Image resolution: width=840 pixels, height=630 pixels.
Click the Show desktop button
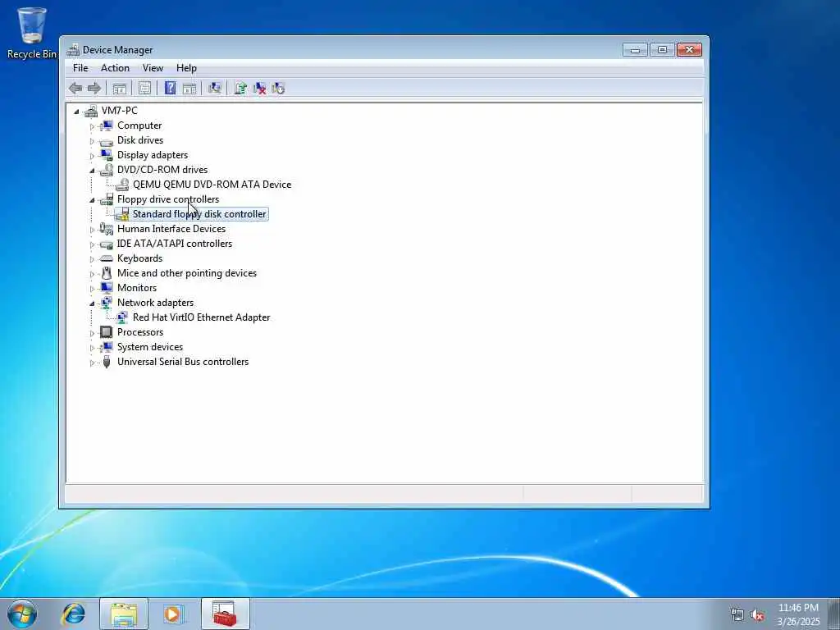click(x=834, y=614)
